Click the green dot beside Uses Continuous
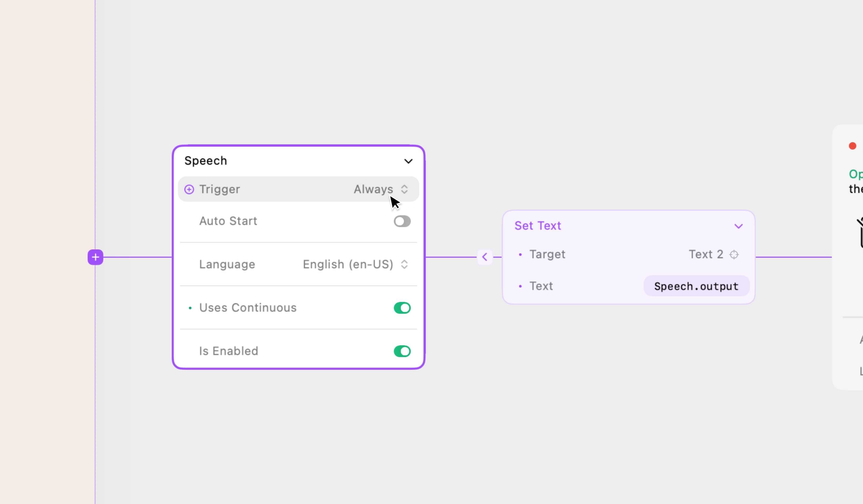The height and width of the screenshot is (504, 863). [x=190, y=308]
